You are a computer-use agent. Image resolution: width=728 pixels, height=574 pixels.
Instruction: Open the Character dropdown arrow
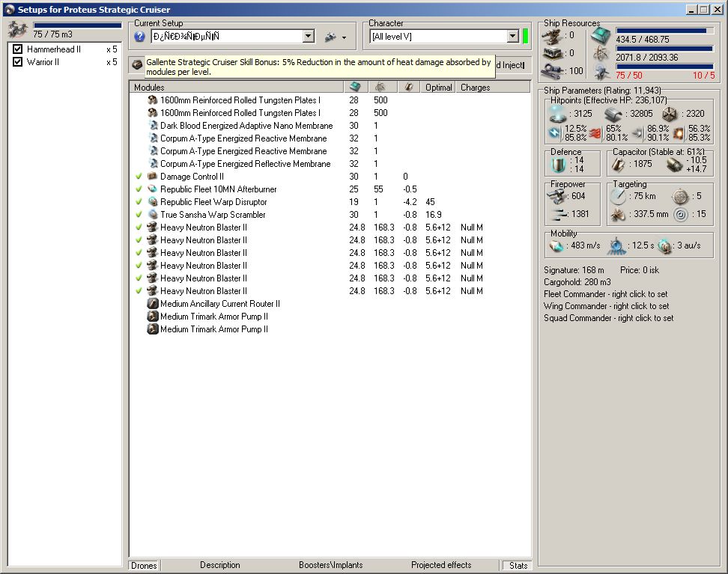512,36
